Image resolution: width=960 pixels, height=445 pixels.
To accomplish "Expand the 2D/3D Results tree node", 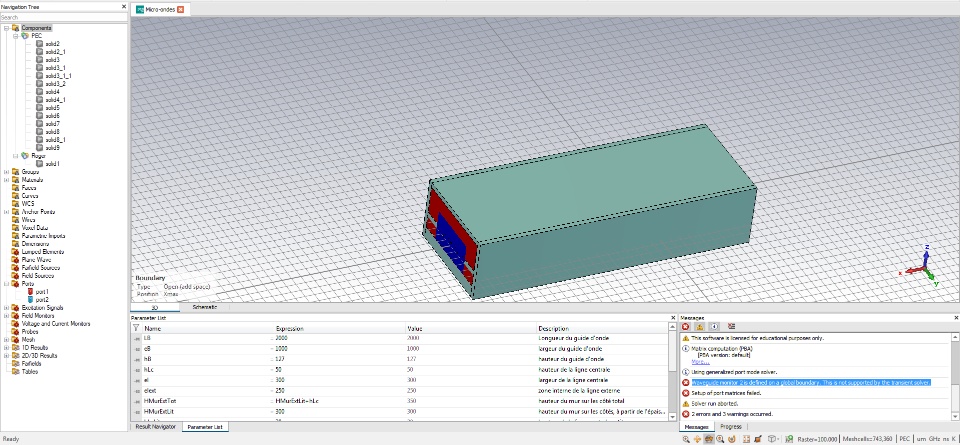I will point(6,355).
